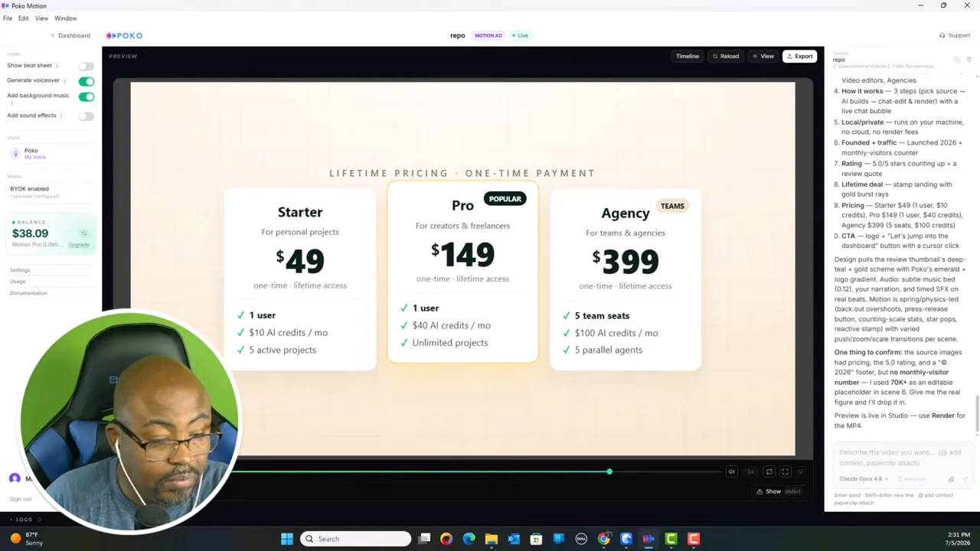Image resolution: width=980 pixels, height=551 pixels.
Task: Open Outlook from the taskbar
Action: tap(514, 539)
